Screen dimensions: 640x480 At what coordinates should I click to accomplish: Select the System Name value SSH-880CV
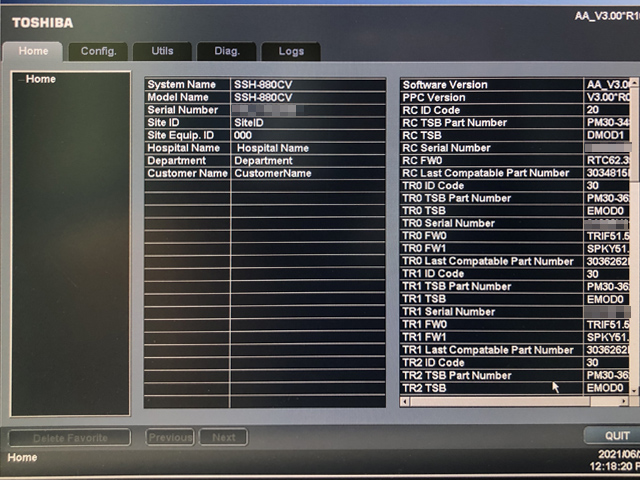point(308,84)
